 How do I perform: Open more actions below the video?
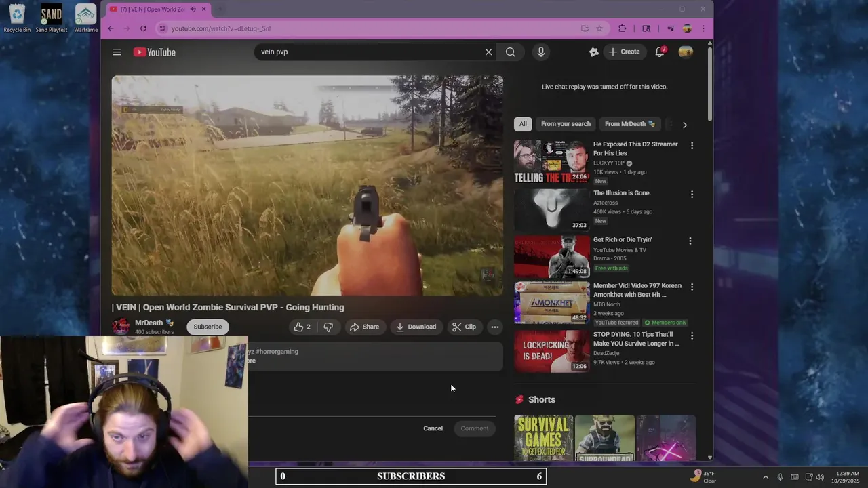[495, 327]
